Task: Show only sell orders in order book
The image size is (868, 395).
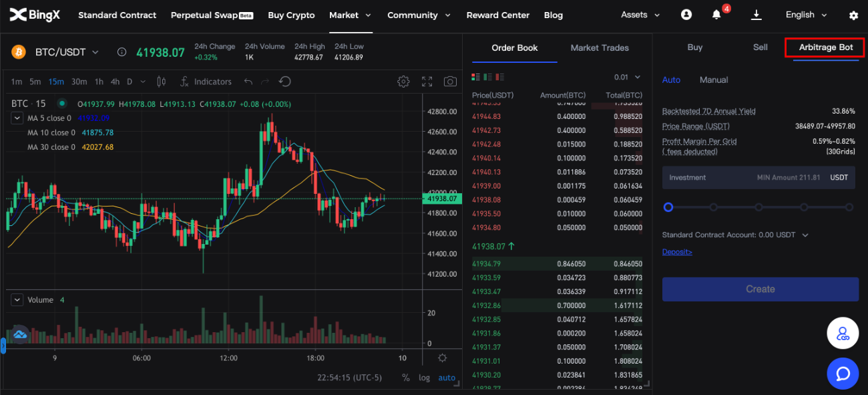Action: 500,78
